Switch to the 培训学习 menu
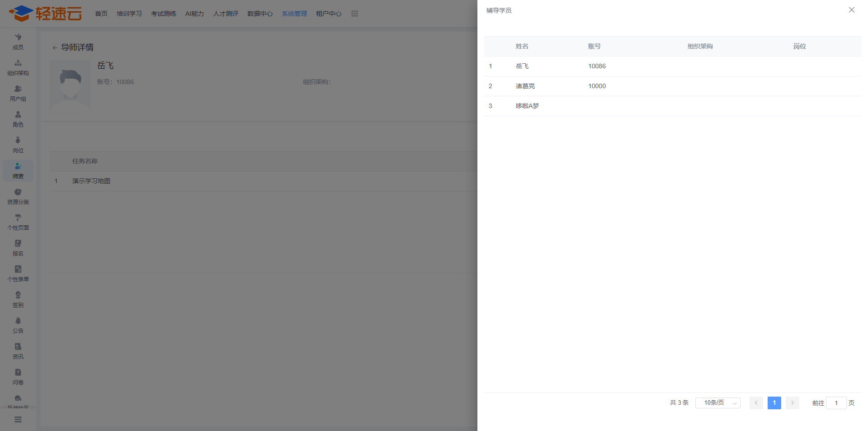 129,14
